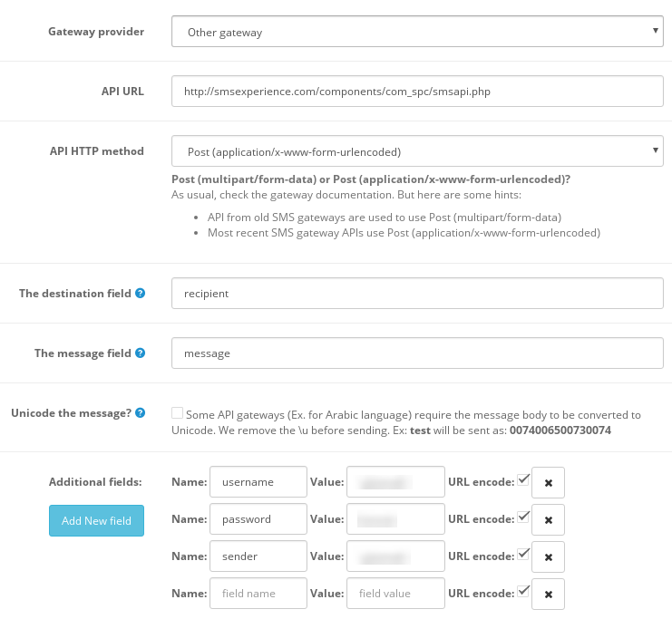Screen dimensions: 672x619
Task: Enable the Unicode the message checkbox
Action: click(x=177, y=413)
